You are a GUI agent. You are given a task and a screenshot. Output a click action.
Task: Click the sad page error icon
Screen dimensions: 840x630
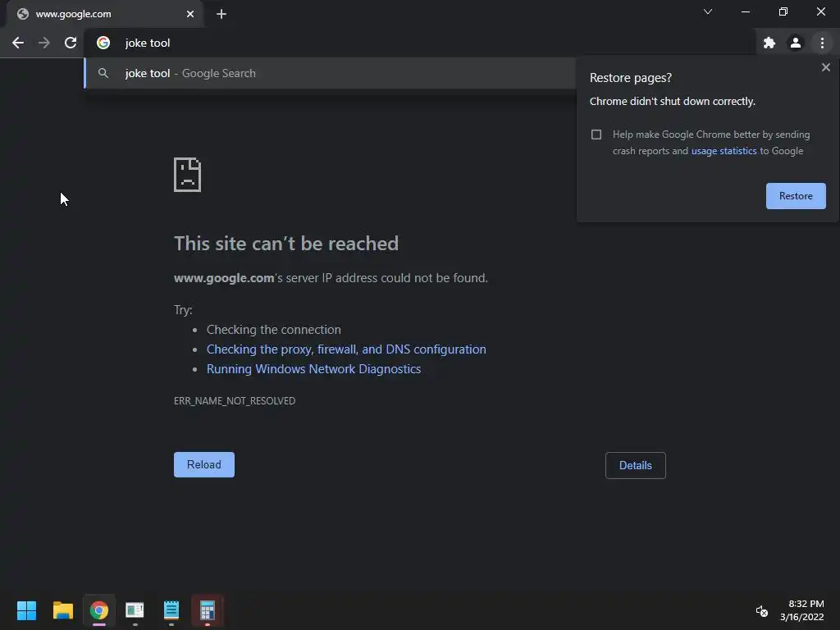click(x=188, y=175)
